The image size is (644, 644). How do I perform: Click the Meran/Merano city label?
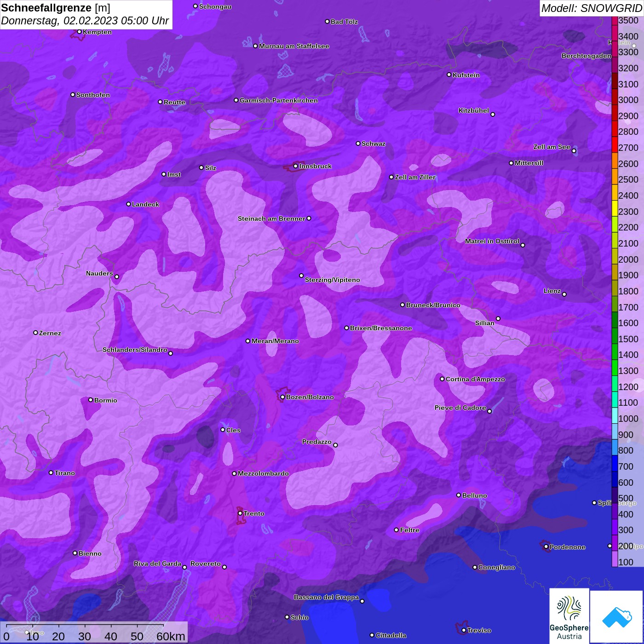(x=275, y=341)
